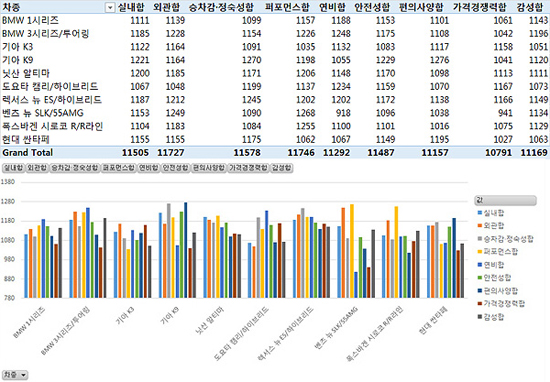Viewport: 550px width, 382px height.
Task: Click the 가격경쟁력합 chart field button
Action: [248, 168]
